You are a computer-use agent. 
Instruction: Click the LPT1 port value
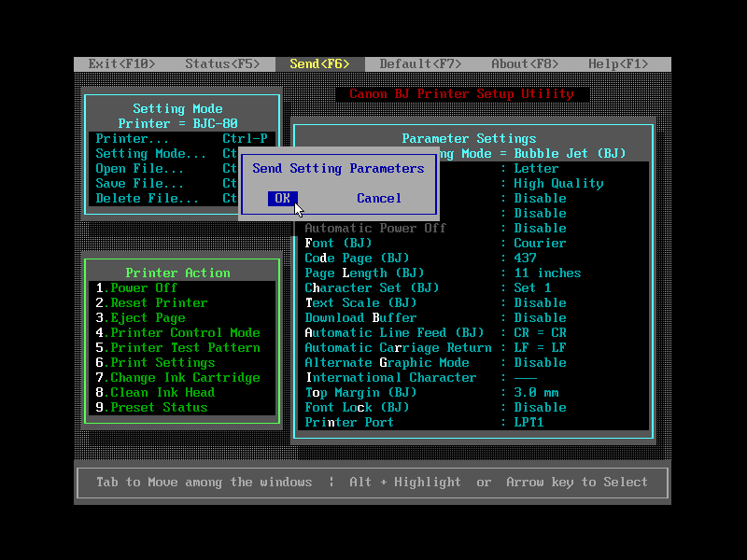pos(529,423)
